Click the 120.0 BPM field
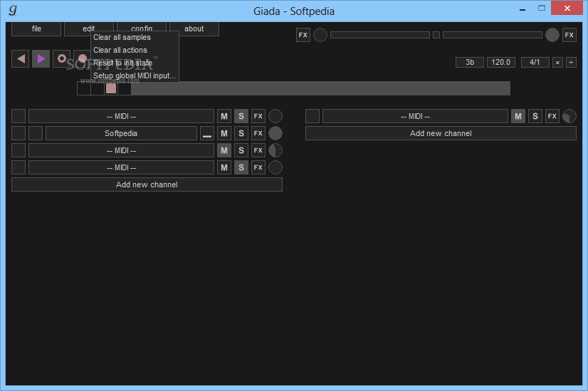Viewport: 588px width, 391px height. pyautogui.click(x=501, y=62)
